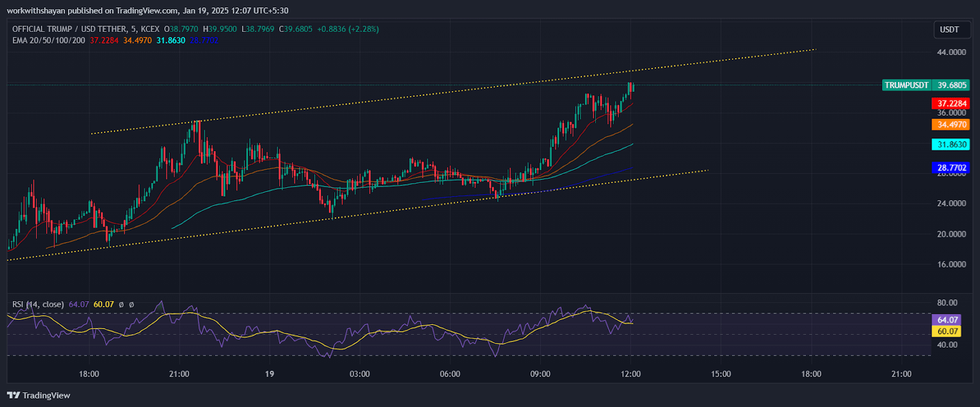Image resolution: width=980 pixels, height=407 pixels.
Task: Click the orange 34.4970 EMA price label
Action: (x=951, y=124)
